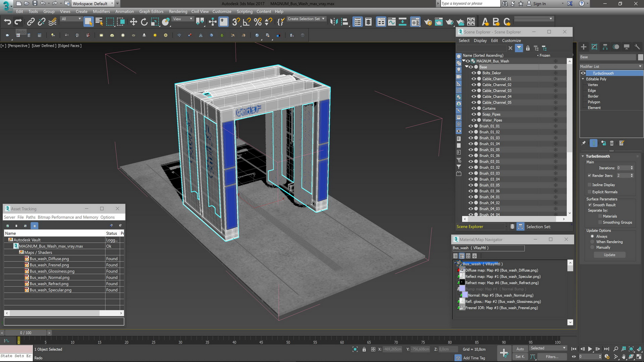Screen dimensions: 644x362
Task: Toggle the Angle Snap icon
Action: 247,22
